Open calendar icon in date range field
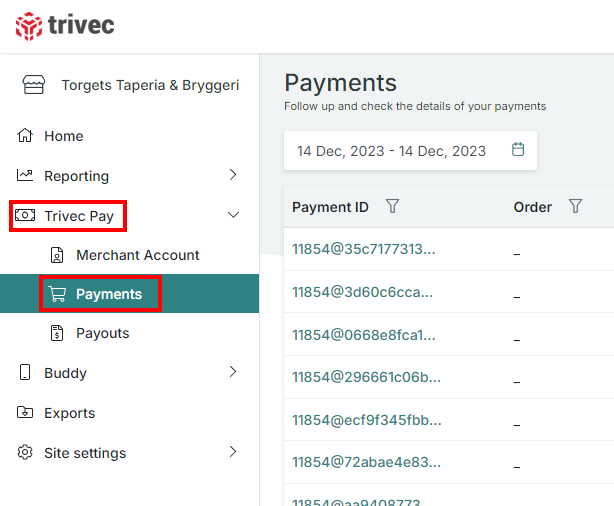 pyautogui.click(x=518, y=150)
